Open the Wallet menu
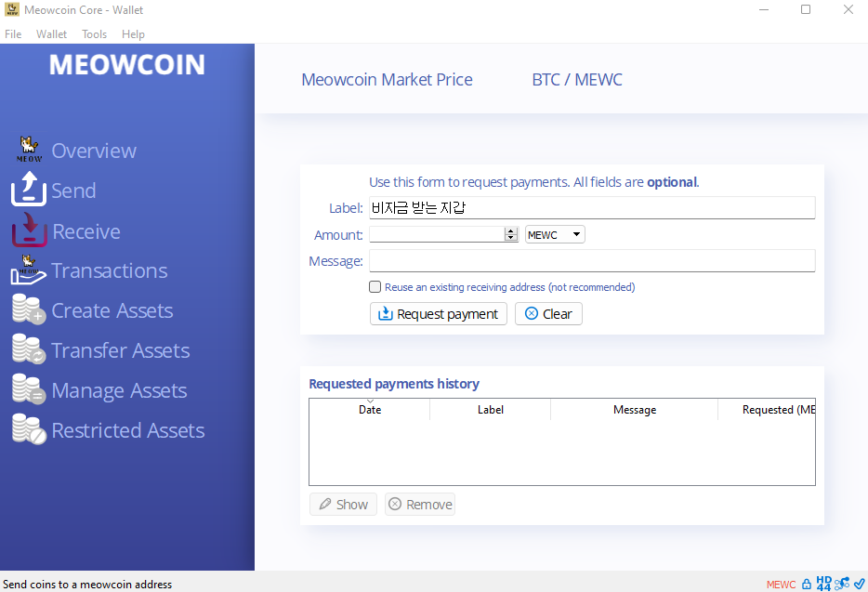The image size is (868, 592). tap(51, 34)
